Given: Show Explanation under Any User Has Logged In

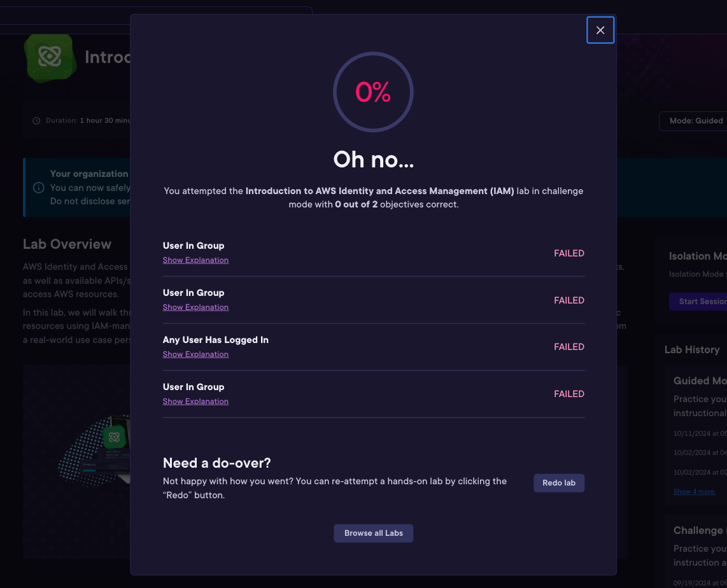Looking at the screenshot, I should coord(195,354).
